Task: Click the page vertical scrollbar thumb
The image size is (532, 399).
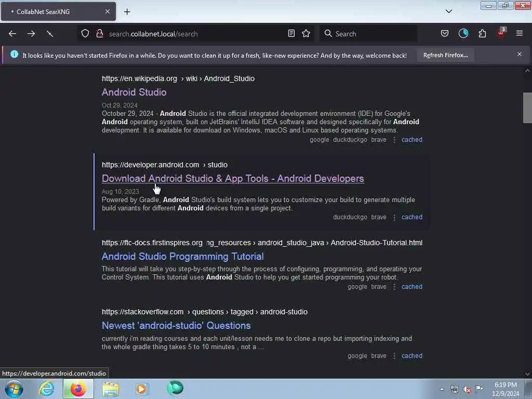Action: click(x=527, y=108)
